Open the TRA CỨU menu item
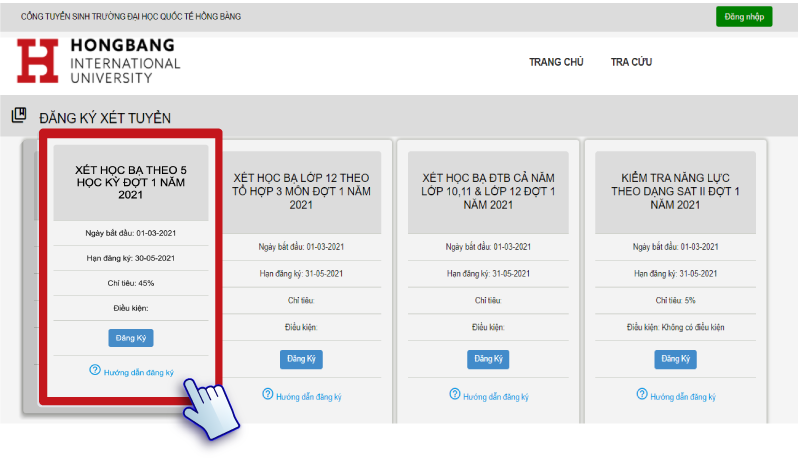The image size is (800, 461). [631, 62]
